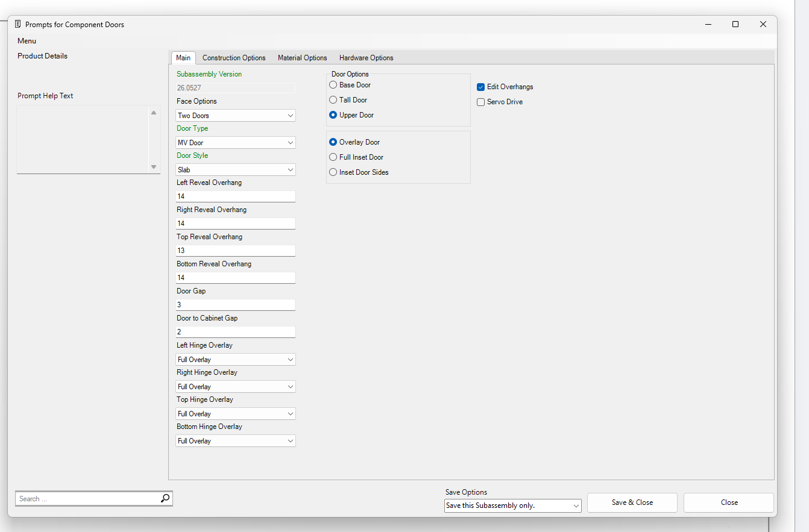Expand the Bottom Hinge Overlay dropdown

click(x=236, y=440)
